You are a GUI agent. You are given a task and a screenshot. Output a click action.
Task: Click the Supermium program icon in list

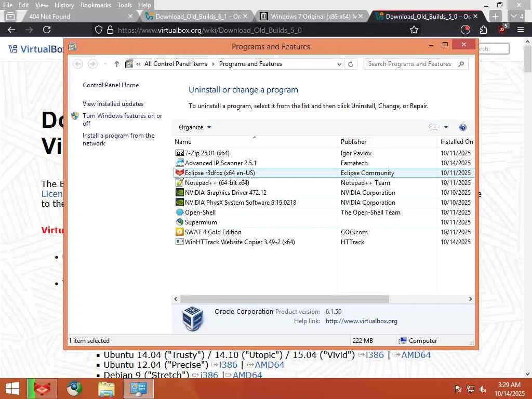(179, 222)
